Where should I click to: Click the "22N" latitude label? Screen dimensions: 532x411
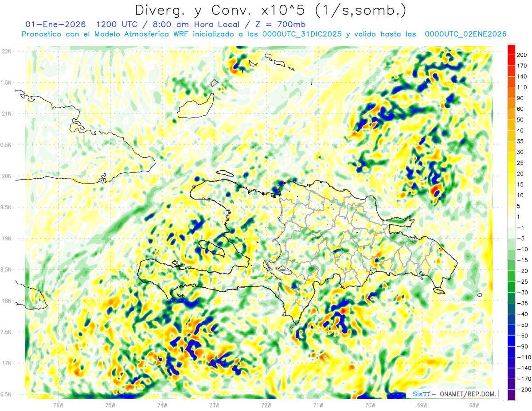(x=7, y=51)
